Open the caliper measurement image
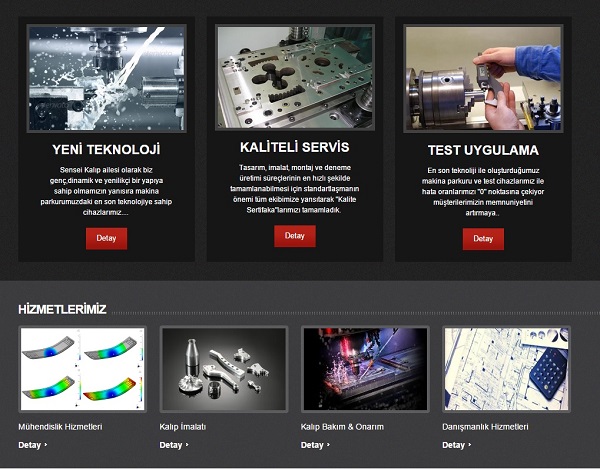 pos(483,79)
